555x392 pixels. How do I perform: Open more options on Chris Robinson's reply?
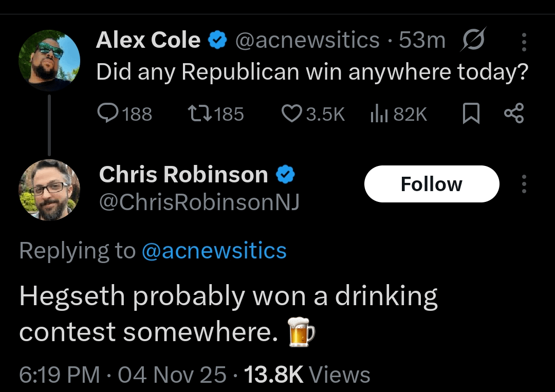click(524, 184)
